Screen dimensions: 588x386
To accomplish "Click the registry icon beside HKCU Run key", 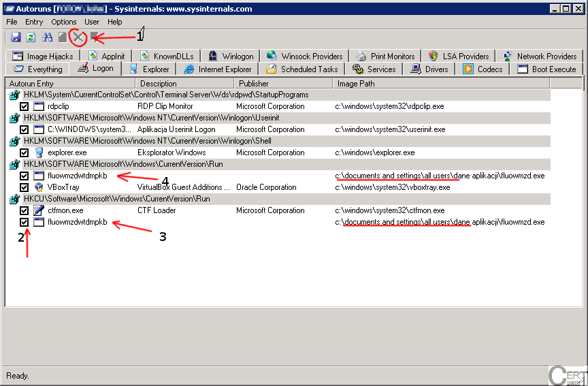I will click(x=14, y=199).
